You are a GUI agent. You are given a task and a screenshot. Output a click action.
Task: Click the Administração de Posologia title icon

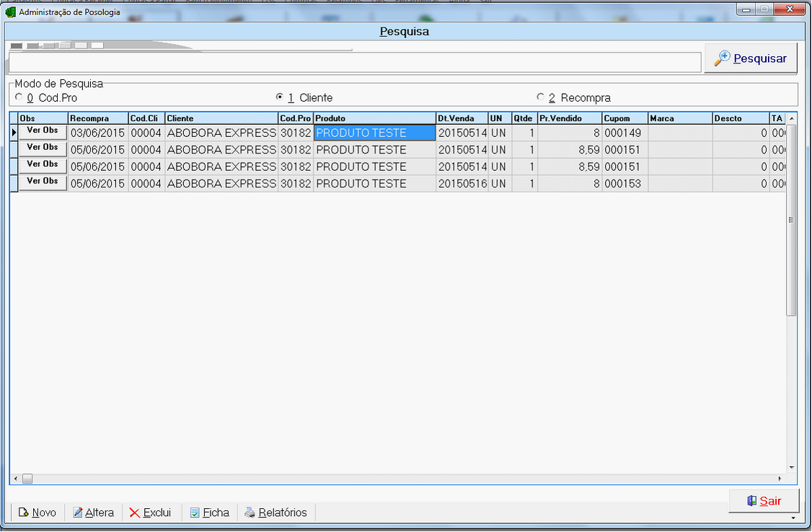(10, 12)
